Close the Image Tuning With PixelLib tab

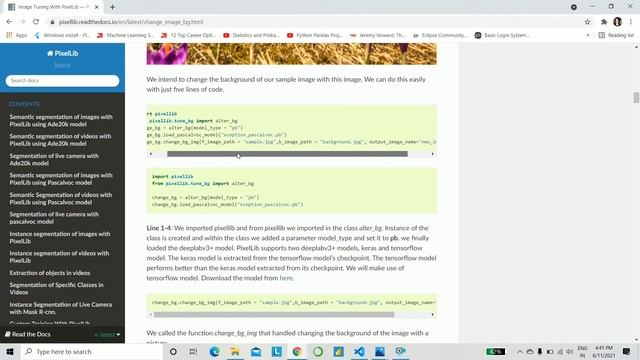pyautogui.click(x=96, y=7)
